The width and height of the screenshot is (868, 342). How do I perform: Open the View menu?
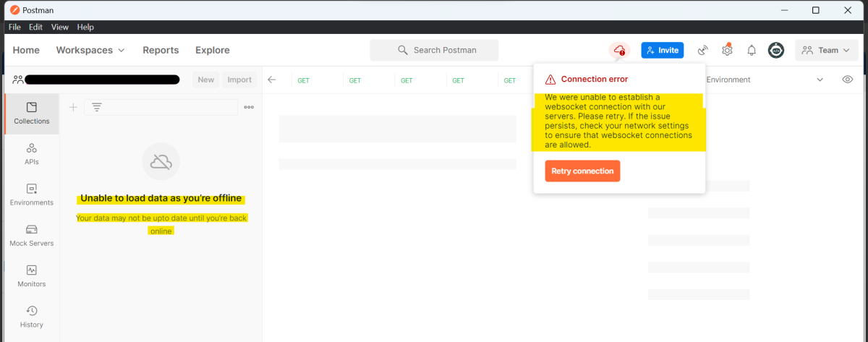pos(60,27)
